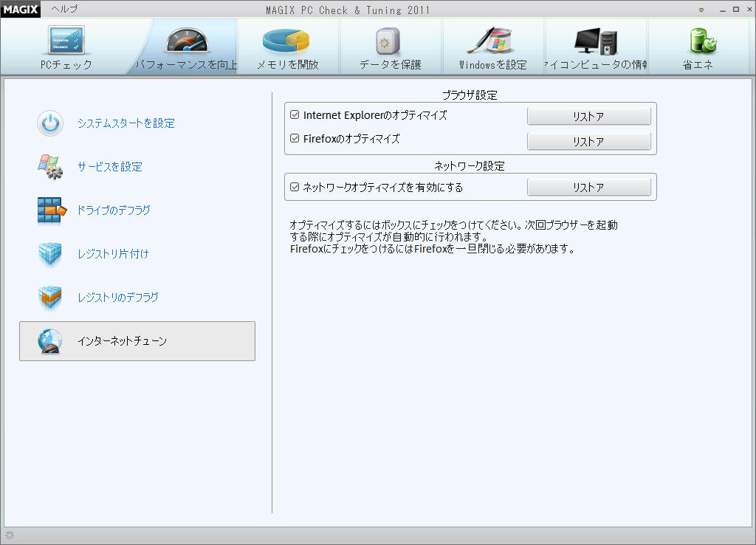Open the ヘルプ menu
756x545 pixels.
click(x=64, y=9)
